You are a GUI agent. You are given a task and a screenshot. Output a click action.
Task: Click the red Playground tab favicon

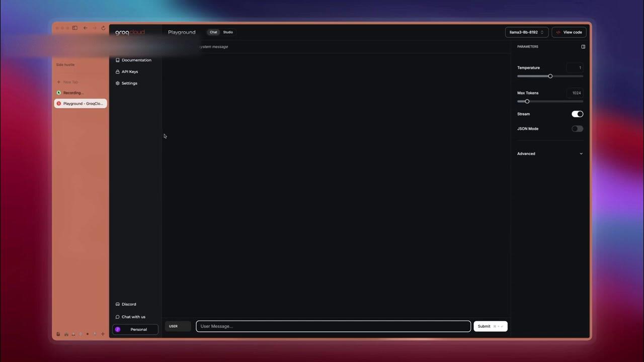click(59, 104)
